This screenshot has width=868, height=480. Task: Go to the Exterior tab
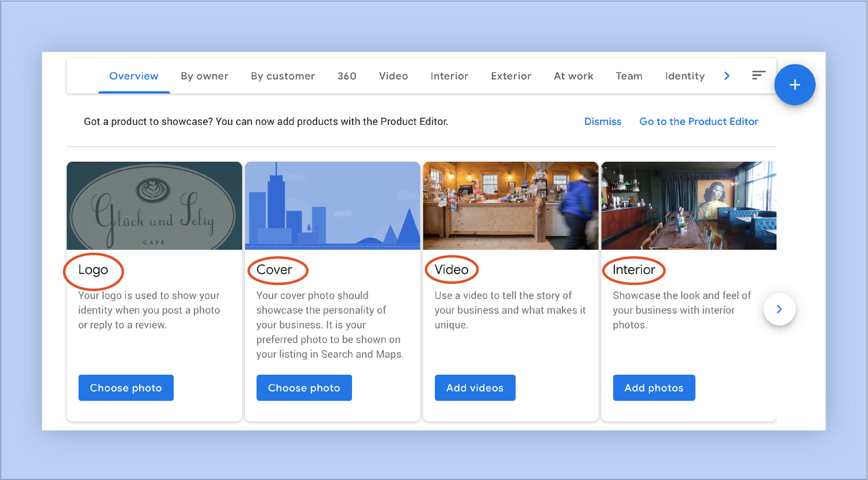(x=511, y=76)
